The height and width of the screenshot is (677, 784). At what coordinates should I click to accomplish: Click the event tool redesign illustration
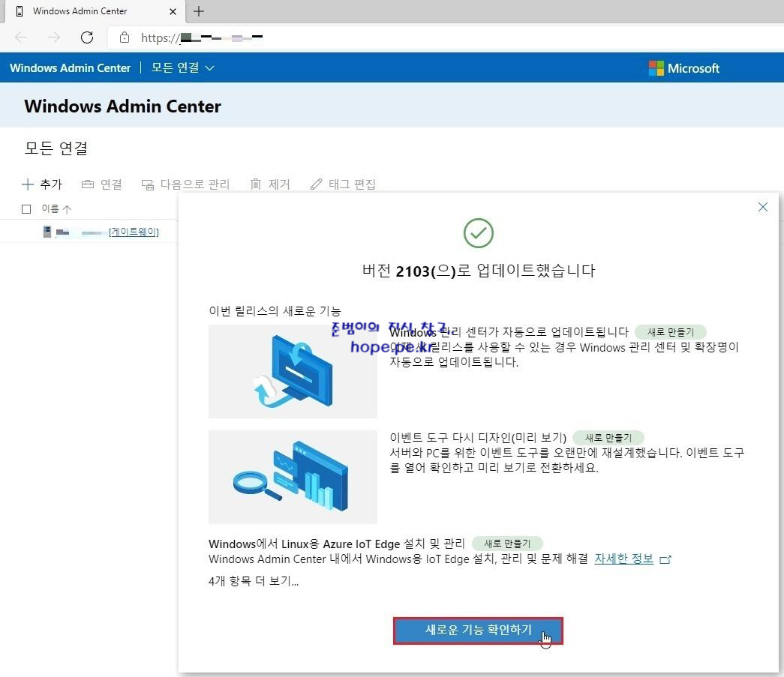coord(293,477)
